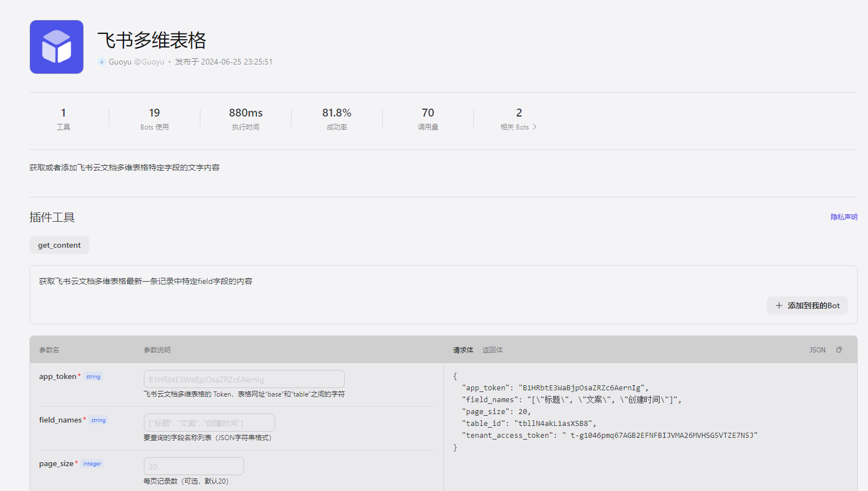Focus the app_token input field
The image size is (868, 491).
tap(244, 379)
